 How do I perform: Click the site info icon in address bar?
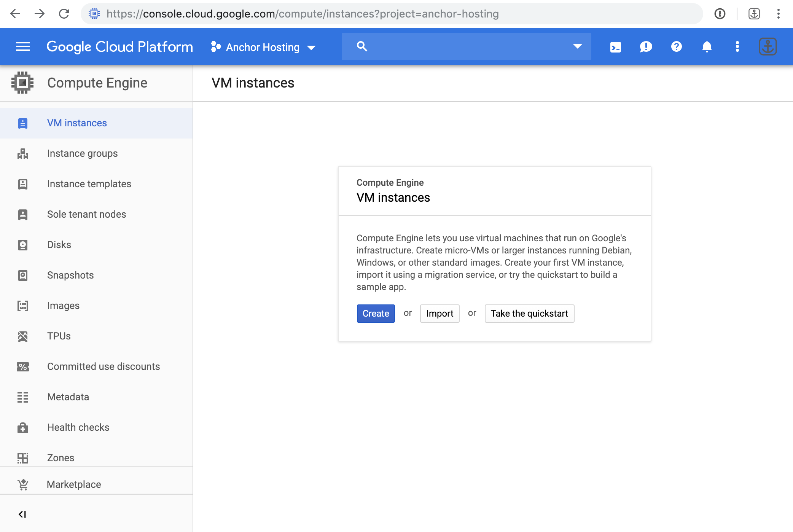(94, 14)
